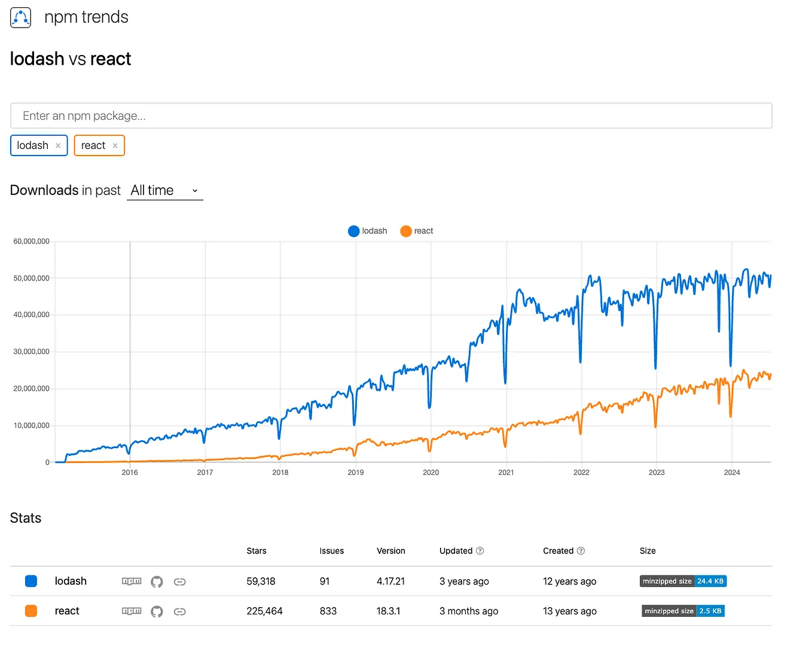Open react minzipped size 2.5 KB badge
812x658 pixels.
pyautogui.click(x=683, y=611)
